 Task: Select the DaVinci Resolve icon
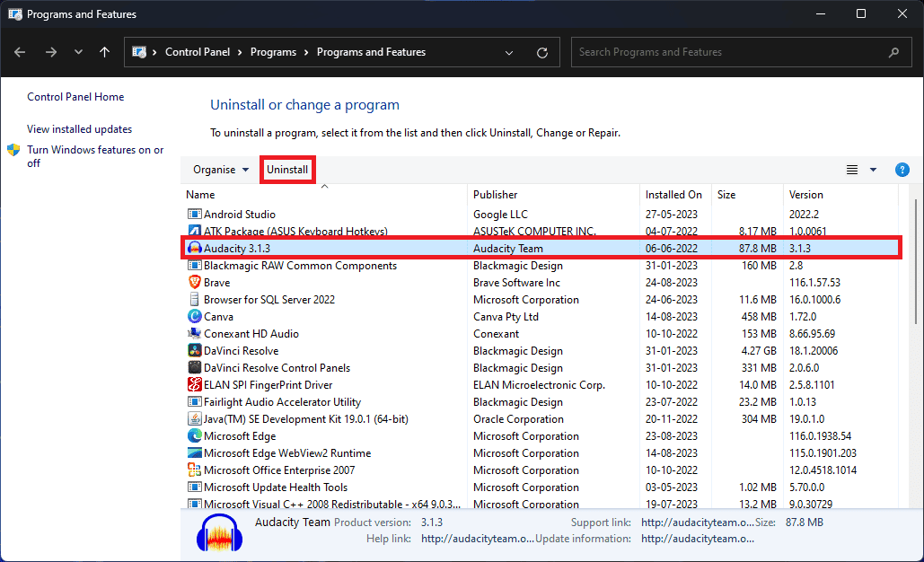coord(195,350)
